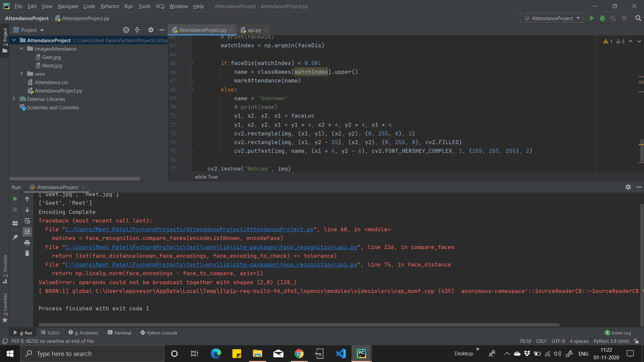Image resolution: width=644 pixels, height=362 pixels.
Task: Open Visual Studio Code from taskbar
Action: [x=341, y=354]
